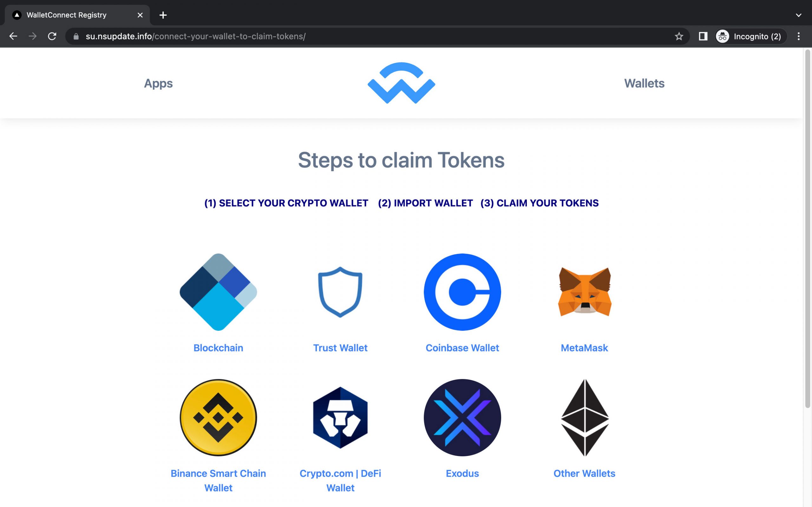The width and height of the screenshot is (812, 507).
Task: Click the browser refresh button
Action: [52, 36]
